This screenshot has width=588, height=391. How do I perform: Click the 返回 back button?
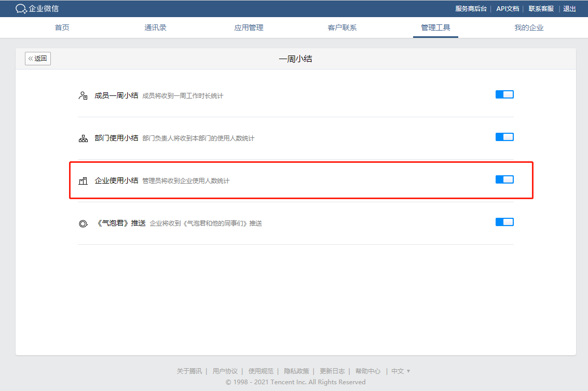click(38, 59)
